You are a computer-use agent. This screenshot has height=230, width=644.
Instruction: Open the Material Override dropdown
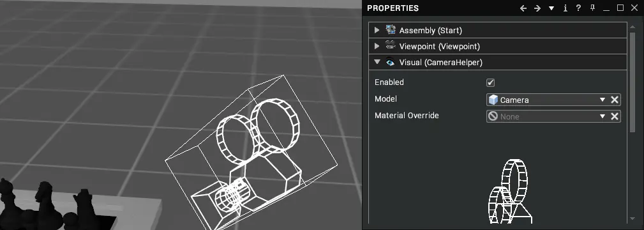(603, 116)
